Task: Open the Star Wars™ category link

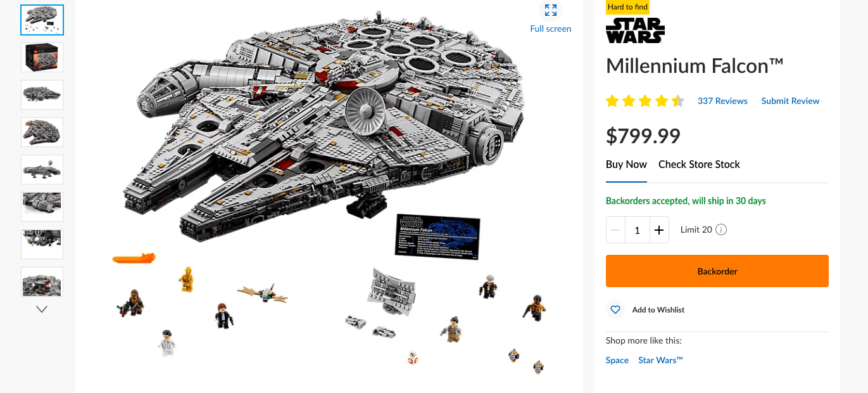Action: 660,360
